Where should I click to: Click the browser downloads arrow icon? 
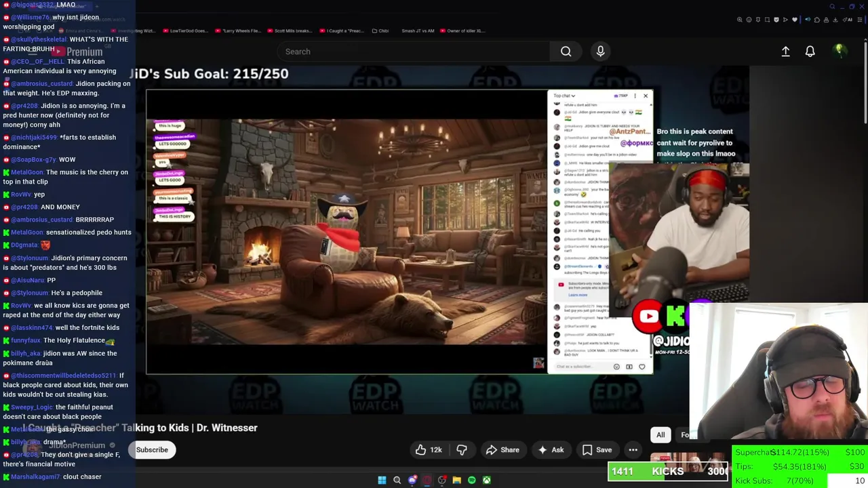[835, 20]
